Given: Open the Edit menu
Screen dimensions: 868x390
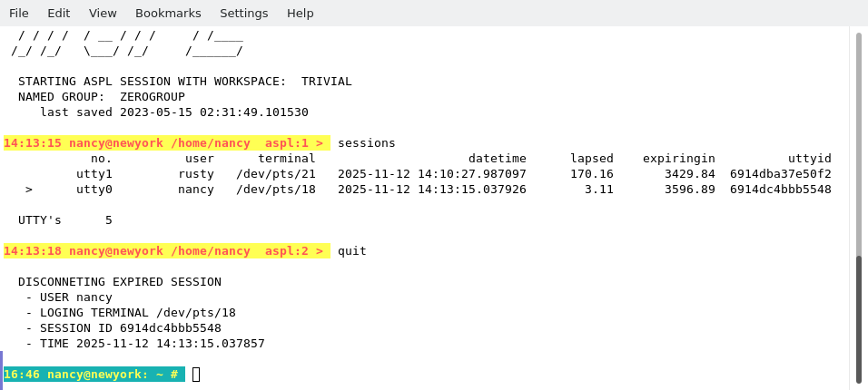Looking at the screenshot, I should (59, 13).
